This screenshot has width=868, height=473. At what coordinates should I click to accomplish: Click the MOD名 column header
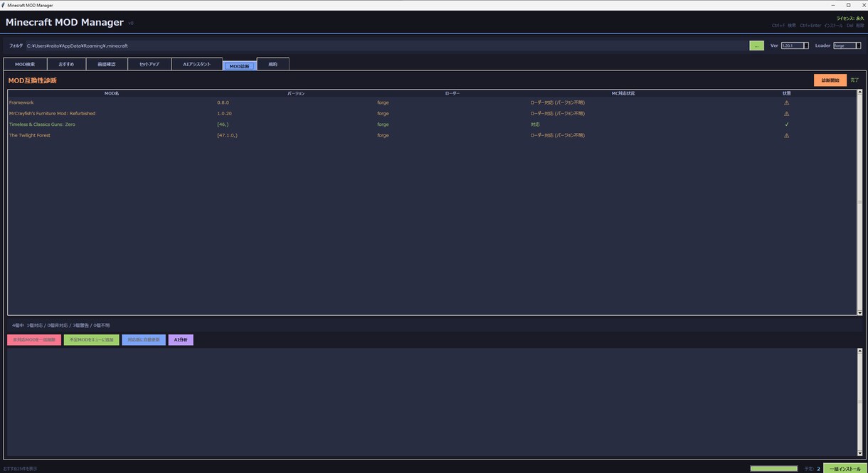[112, 93]
